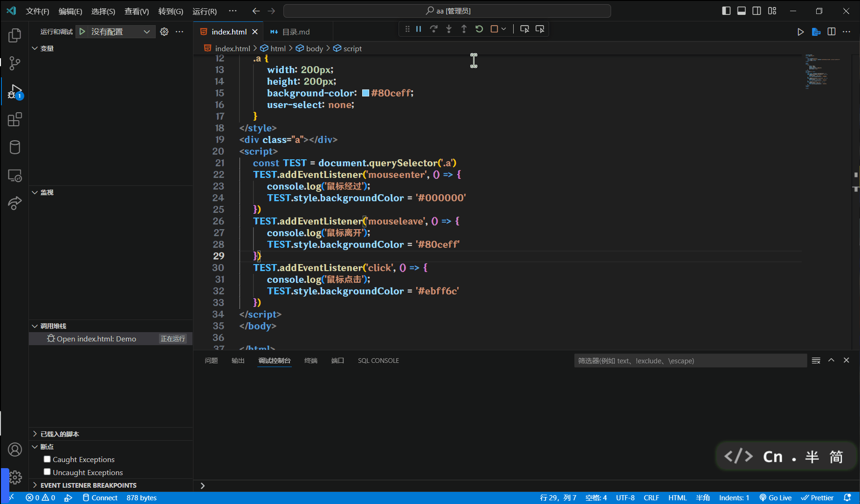Open the Explorer view in activity bar
The height and width of the screenshot is (504, 860).
[15, 35]
